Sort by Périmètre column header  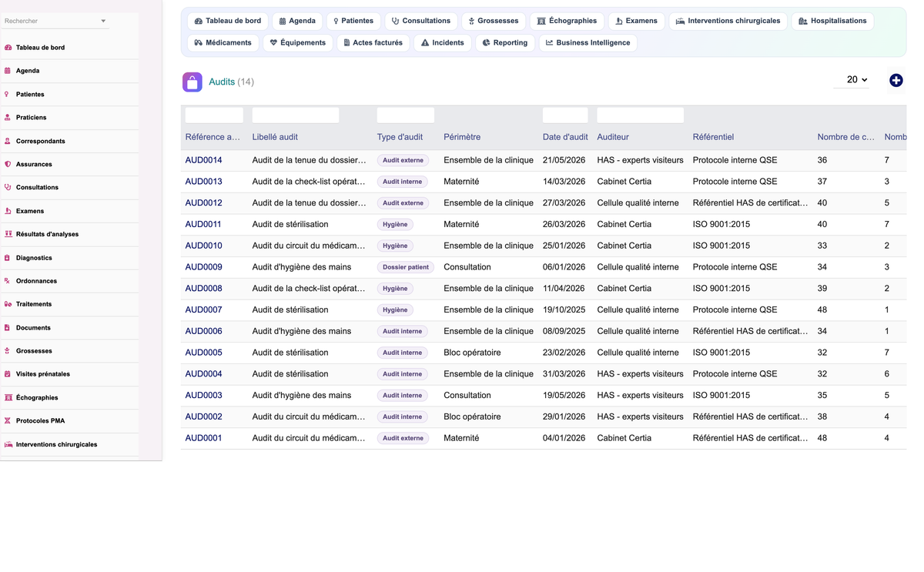click(462, 137)
